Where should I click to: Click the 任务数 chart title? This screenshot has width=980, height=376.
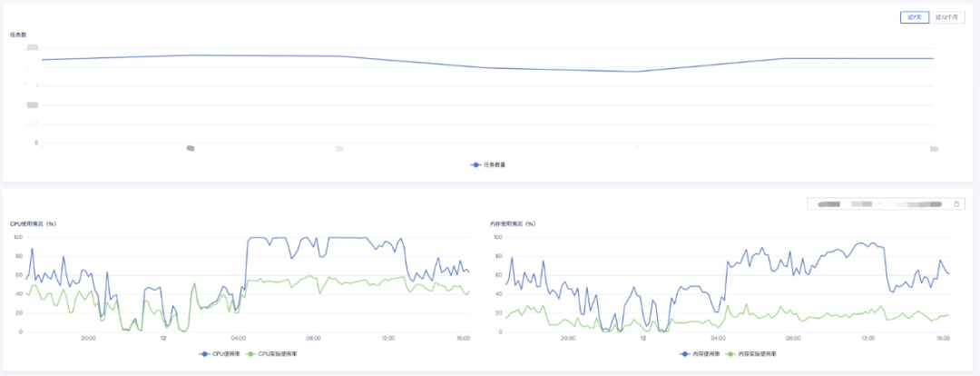point(18,35)
